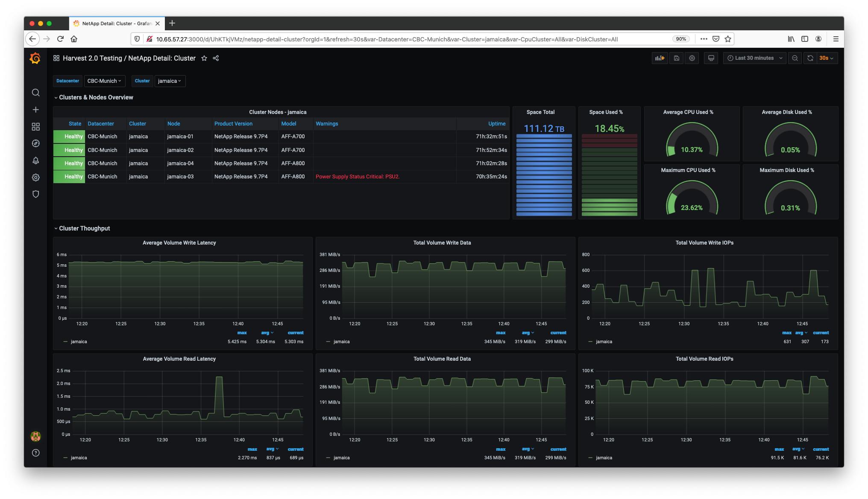Open the Explore compass icon

click(x=36, y=143)
